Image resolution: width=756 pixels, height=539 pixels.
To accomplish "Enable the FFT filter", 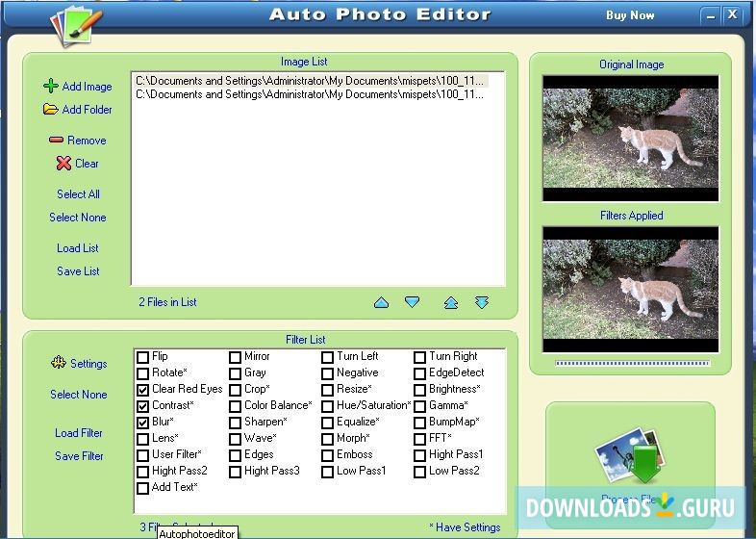I will [420, 439].
